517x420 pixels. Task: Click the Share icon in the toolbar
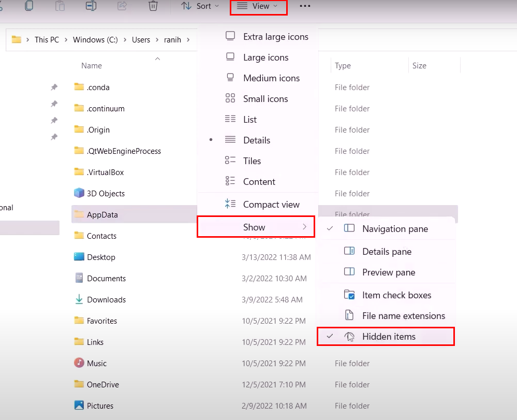point(122,6)
